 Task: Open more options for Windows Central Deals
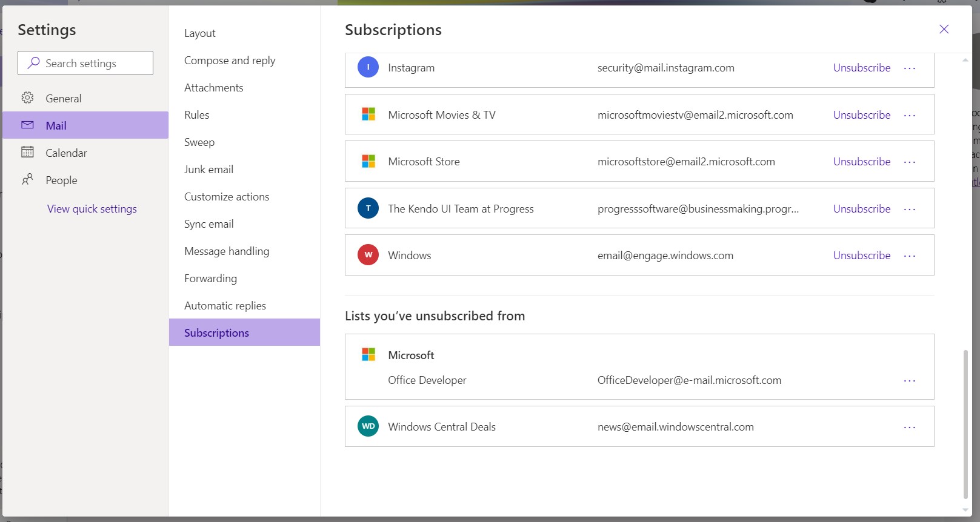click(x=909, y=427)
